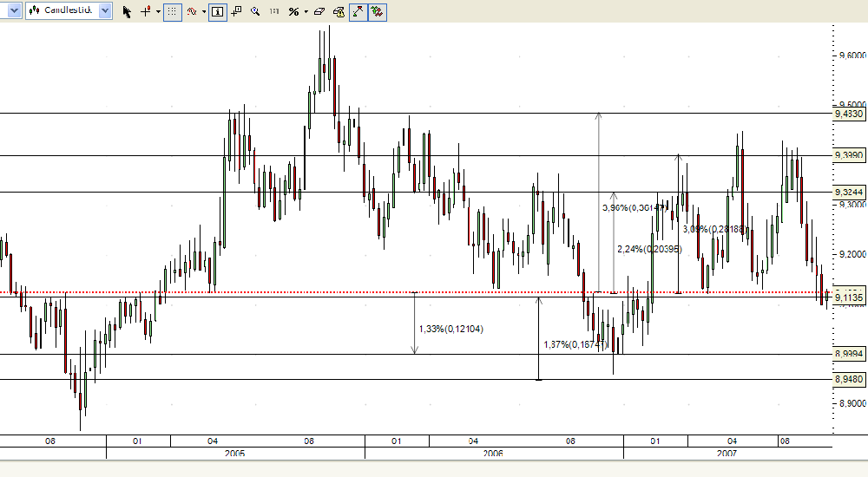Screen dimensions: 868x477
Task: Click the 8,9000 price axis label
Action: [852, 403]
